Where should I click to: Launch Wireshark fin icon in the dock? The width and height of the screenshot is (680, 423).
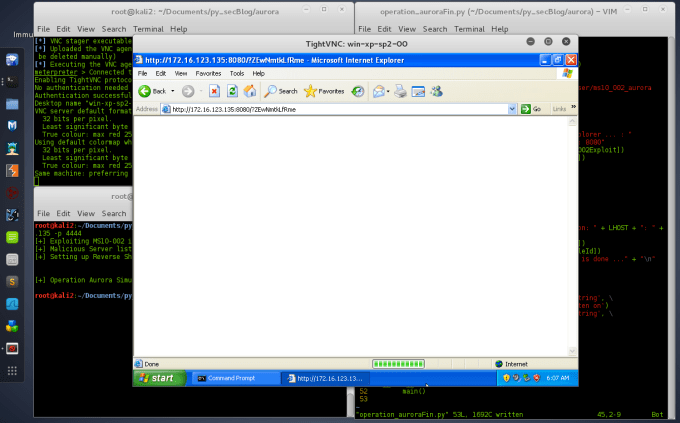(12, 304)
